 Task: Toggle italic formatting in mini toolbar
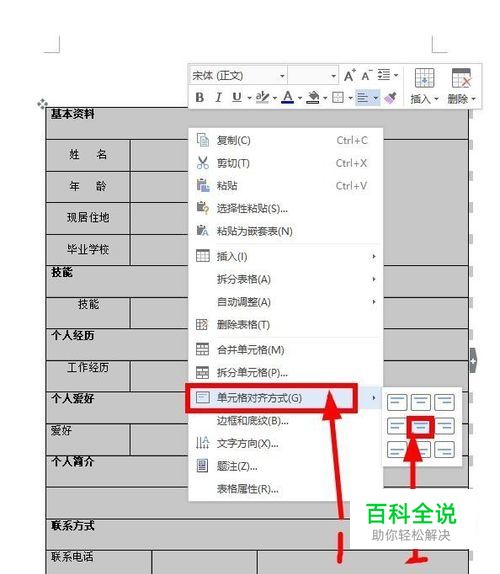219,97
